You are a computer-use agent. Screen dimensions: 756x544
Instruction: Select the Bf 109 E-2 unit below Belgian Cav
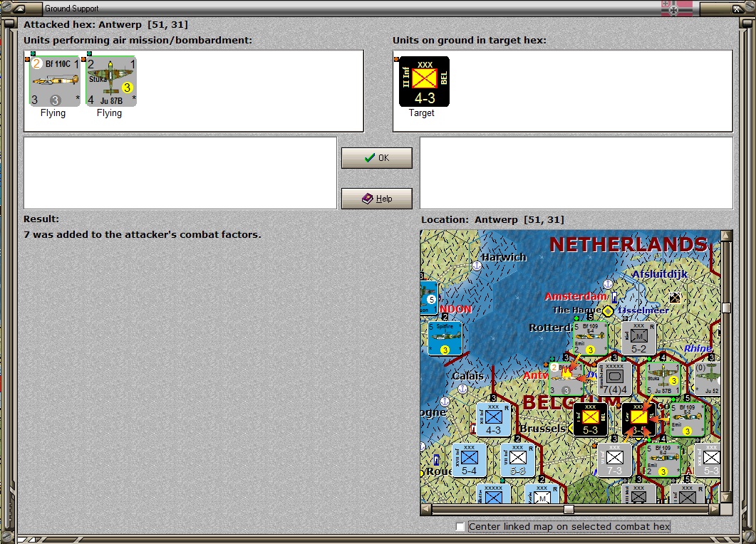[x=663, y=460]
